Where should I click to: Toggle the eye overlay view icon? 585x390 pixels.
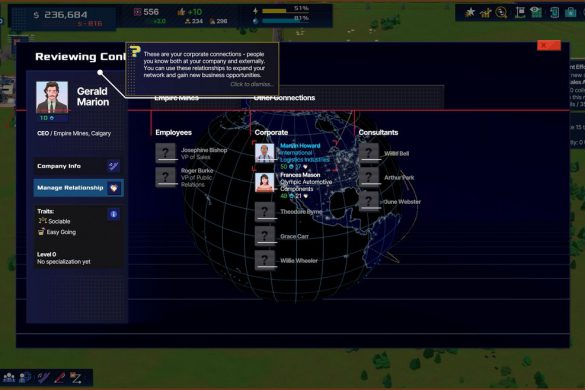(536, 12)
